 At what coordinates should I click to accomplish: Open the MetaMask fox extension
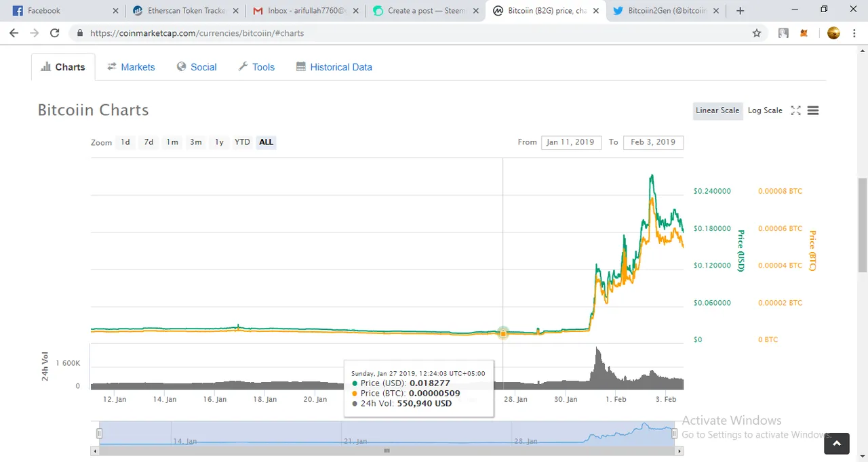click(x=804, y=33)
